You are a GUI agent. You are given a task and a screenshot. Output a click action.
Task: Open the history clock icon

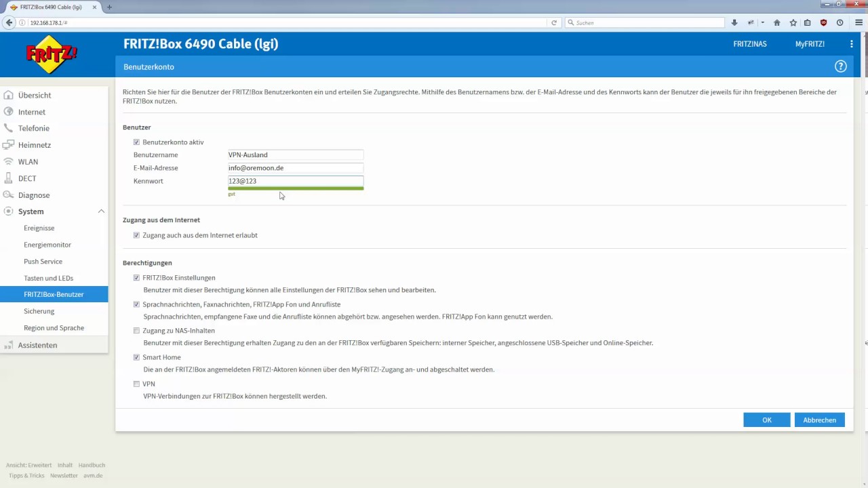[840, 22]
